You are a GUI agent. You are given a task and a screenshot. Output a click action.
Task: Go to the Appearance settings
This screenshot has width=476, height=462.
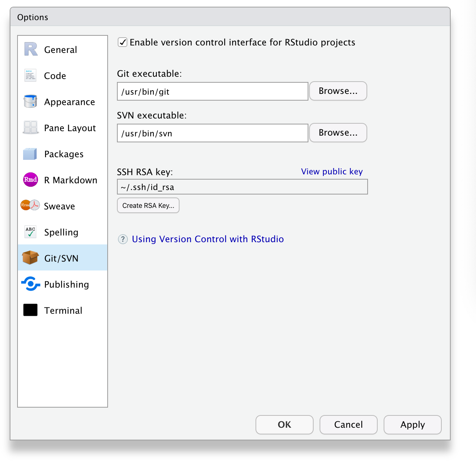[63, 101]
